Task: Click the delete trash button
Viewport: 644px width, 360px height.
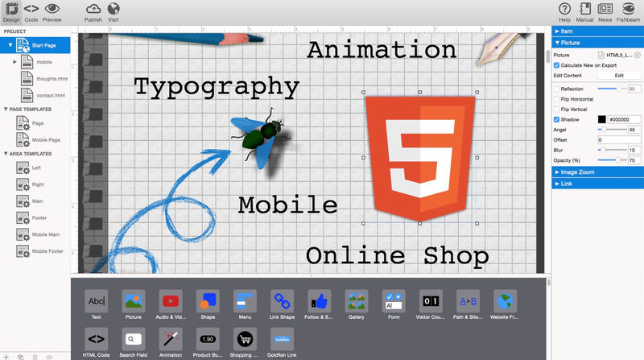Action: coord(35,357)
